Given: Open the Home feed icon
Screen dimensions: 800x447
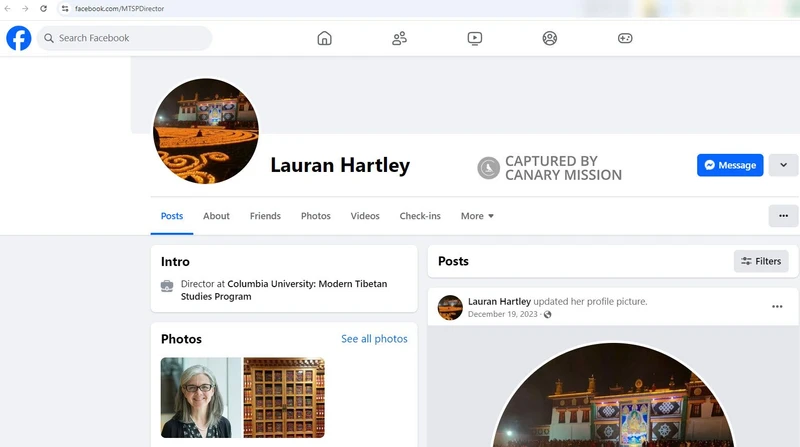Looking at the screenshot, I should coord(324,38).
